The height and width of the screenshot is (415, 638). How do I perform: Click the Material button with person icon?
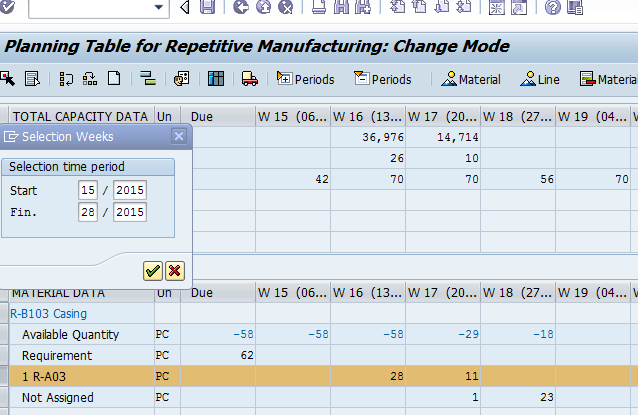click(471, 79)
